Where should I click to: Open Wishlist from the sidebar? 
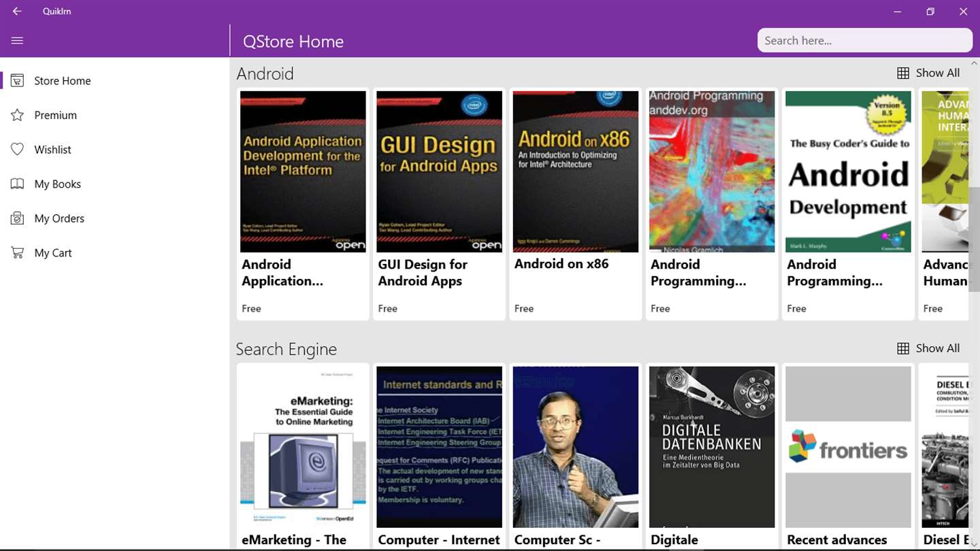pos(114,149)
